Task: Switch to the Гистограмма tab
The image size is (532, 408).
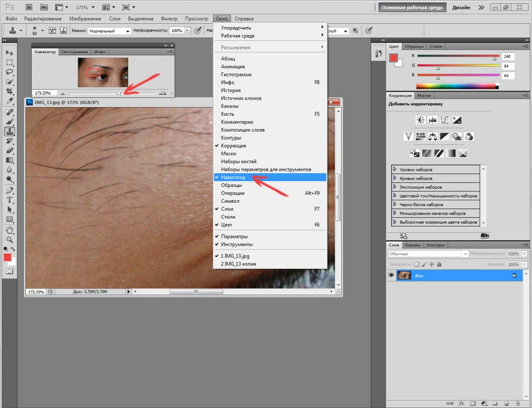Action: pos(74,52)
